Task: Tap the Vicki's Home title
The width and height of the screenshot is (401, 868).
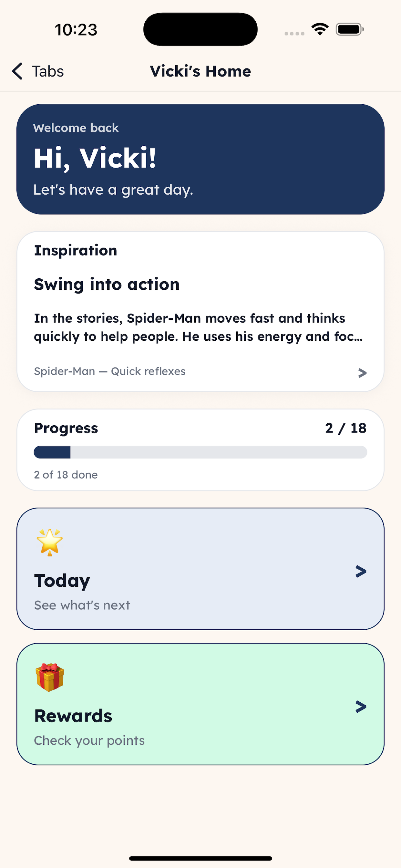Action: pos(200,71)
